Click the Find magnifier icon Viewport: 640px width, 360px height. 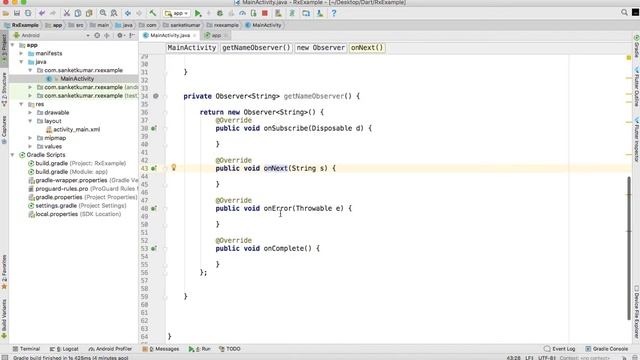coord(103,13)
